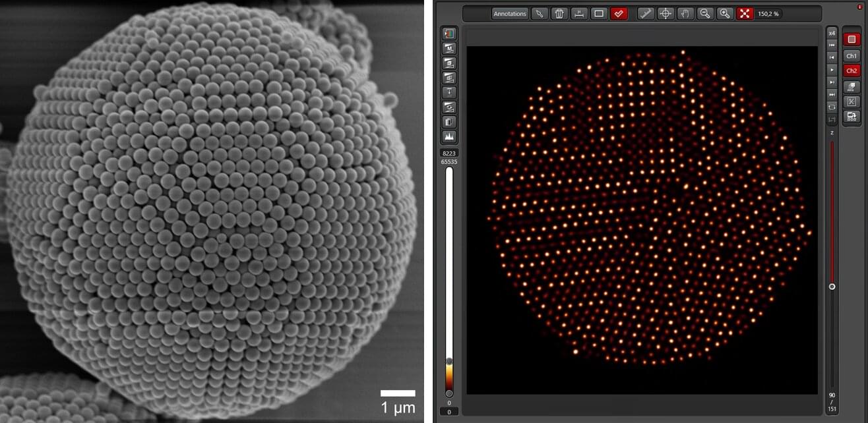Select the pencil draw annotation tool
Screen dimensions: 868x423
point(540,13)
